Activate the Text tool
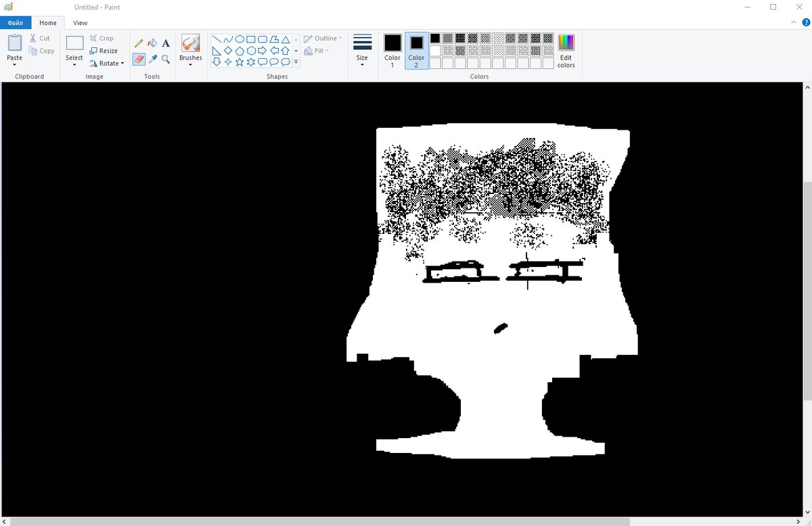This screenshot has width=812, height=526. point(166,43)
